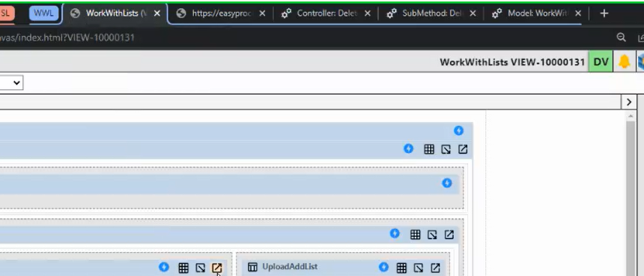644x276 pixels.
Task: Open UploadAddList in external window icon
Action: tap(435, 268)
